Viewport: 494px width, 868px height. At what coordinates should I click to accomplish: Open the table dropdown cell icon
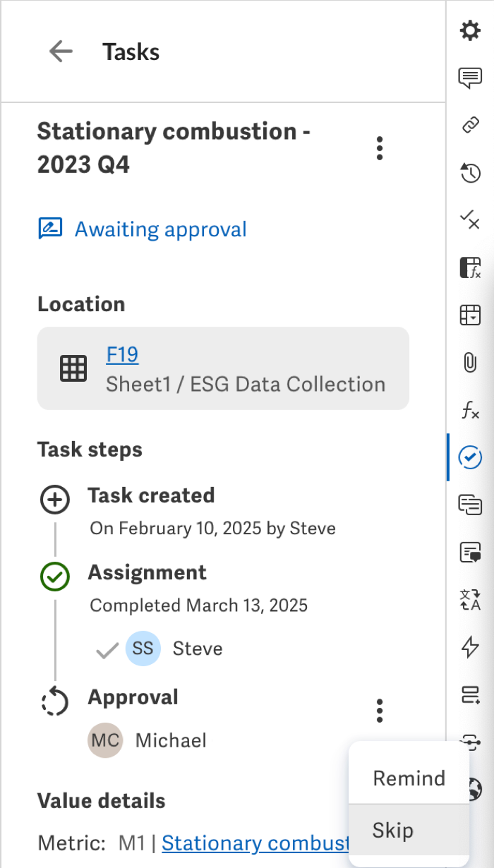(x=470, y=315)
